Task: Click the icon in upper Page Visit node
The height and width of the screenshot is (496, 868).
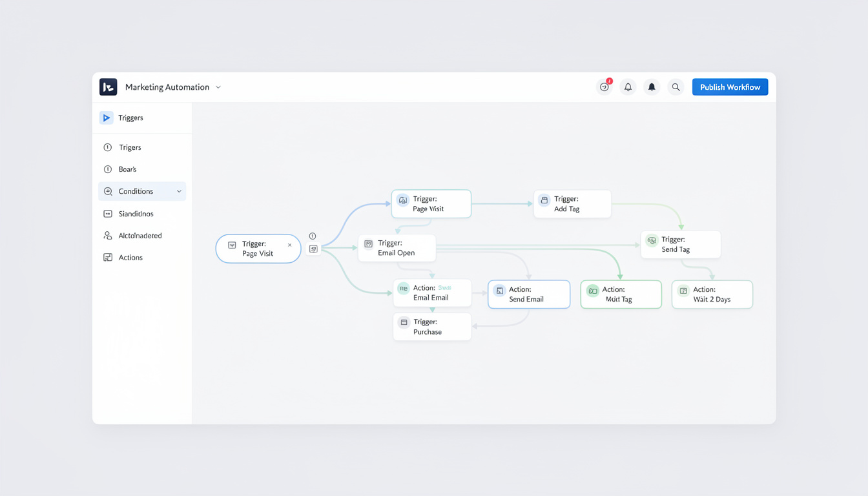Action: 403,200
